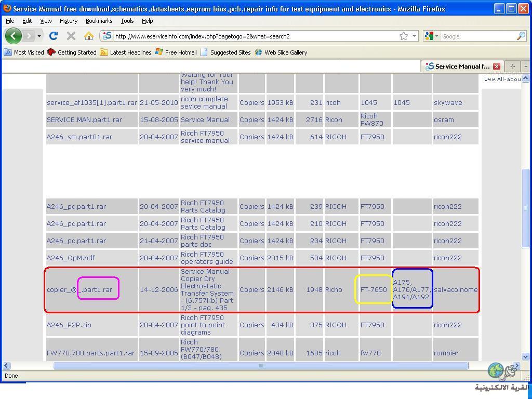This screenshot has height=399, width=532.
Task: Open the Web Slice Gallery bookmark
Action: click(x=281, y=52)
